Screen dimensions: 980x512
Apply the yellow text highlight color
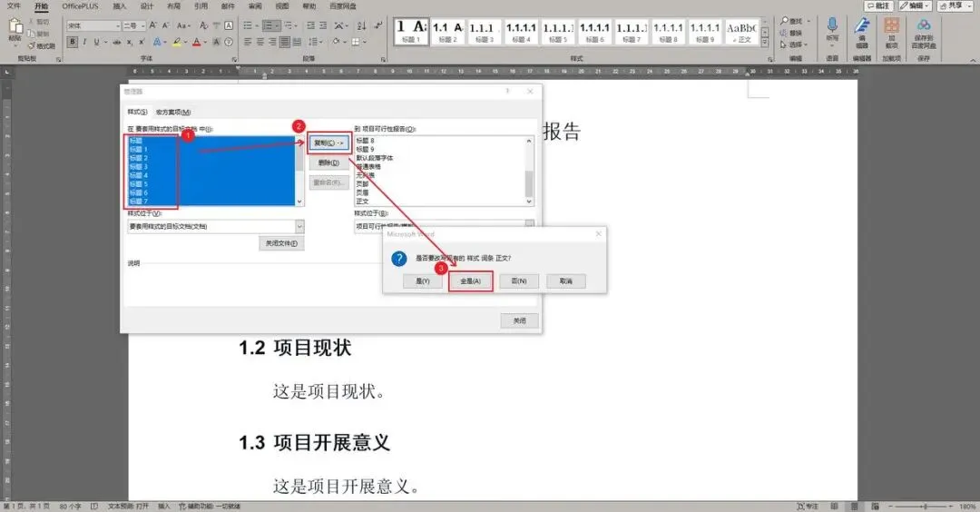pos(176,42)
